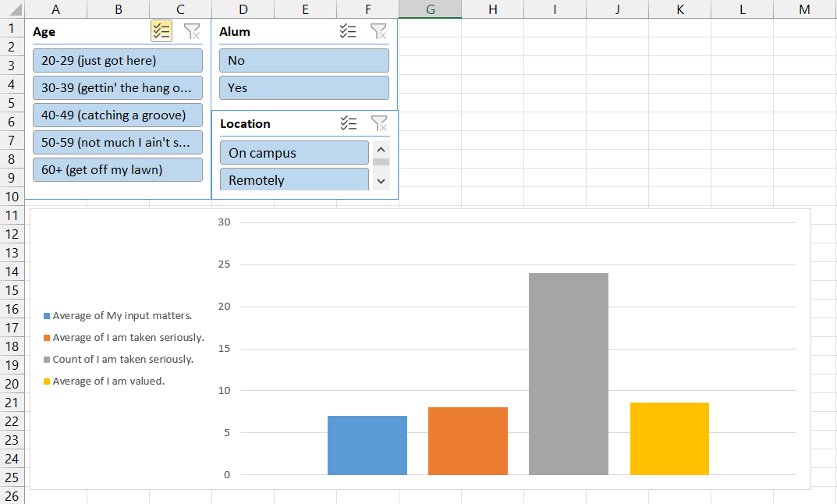Select the 50-59 age slicer item

[x=118, y=142]
